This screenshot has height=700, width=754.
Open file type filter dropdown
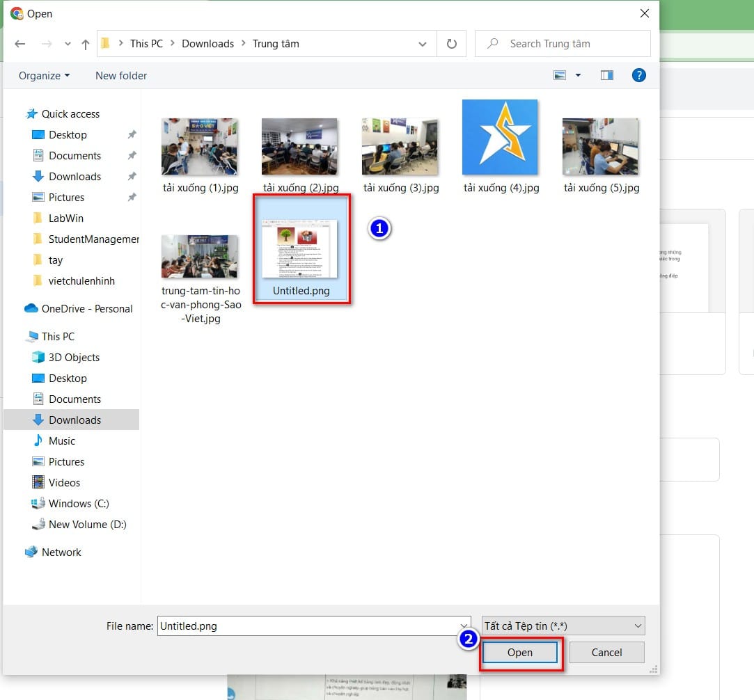[563, 626]
